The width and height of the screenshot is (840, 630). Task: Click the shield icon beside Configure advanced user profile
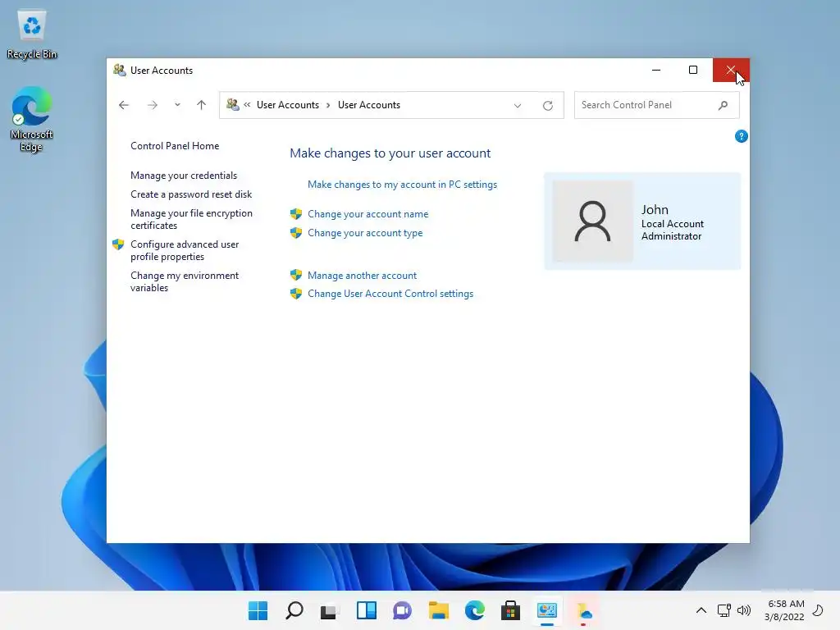118,244
